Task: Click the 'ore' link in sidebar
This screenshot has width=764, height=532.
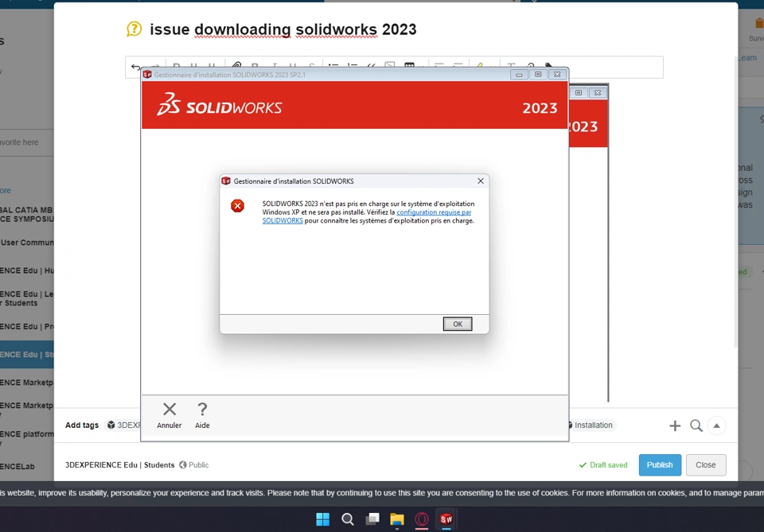Action: (6, 190)
